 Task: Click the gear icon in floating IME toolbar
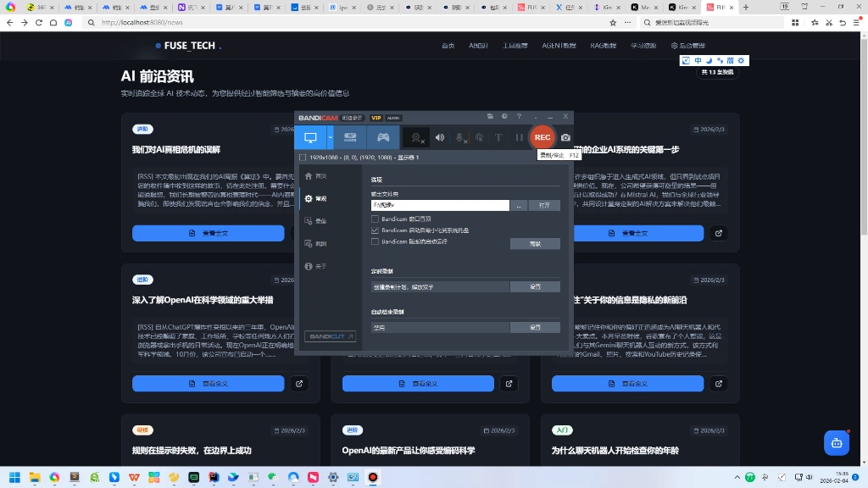tap(741, 60)
